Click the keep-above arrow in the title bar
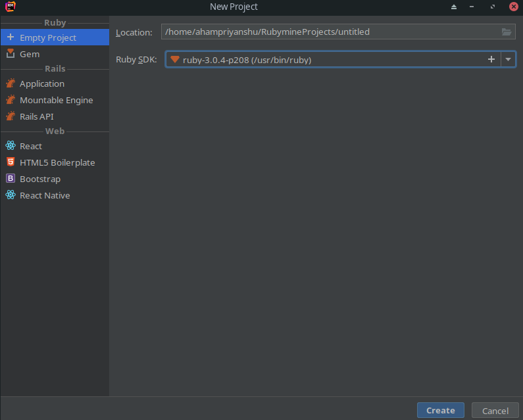 point(454,7)
